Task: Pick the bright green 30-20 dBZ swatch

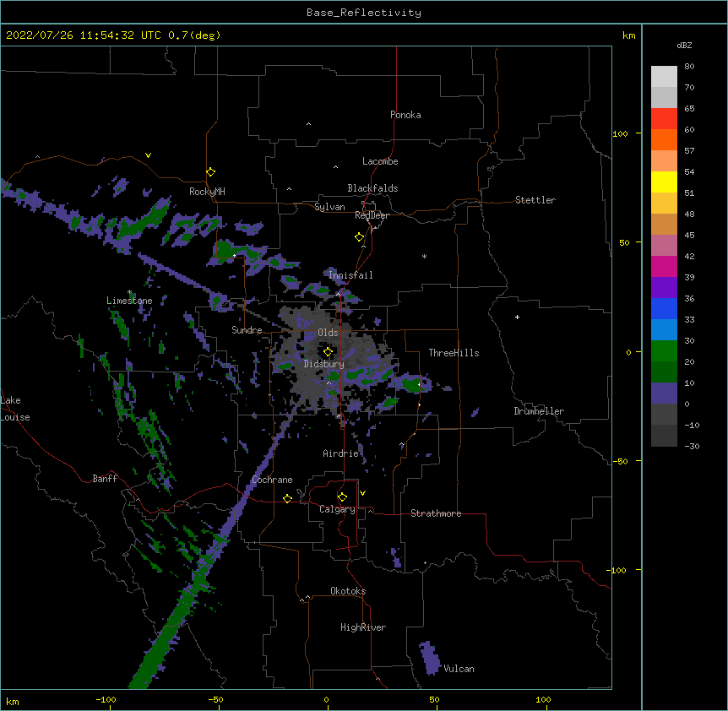Action: point(664,351)
